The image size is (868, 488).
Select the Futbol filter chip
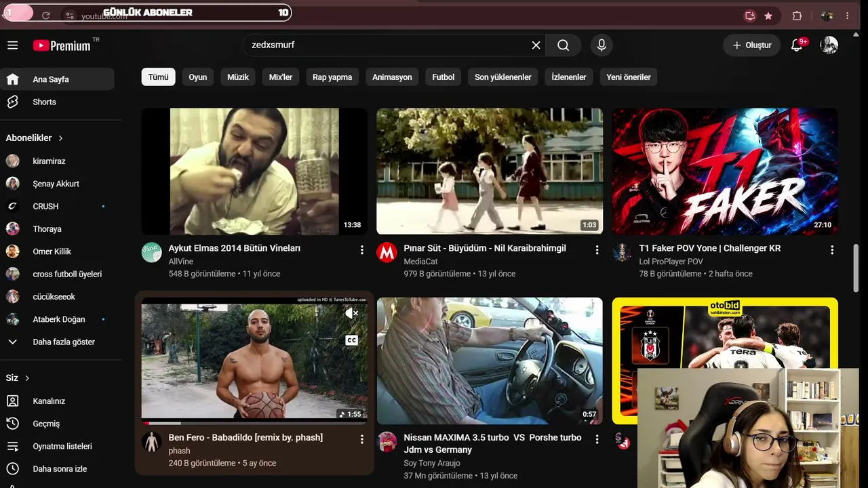(x=443, y=77)
